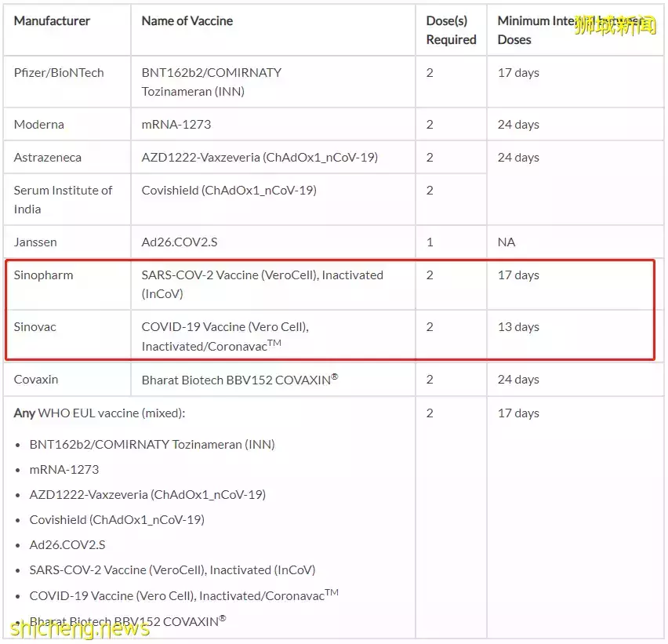Click the Manufacturer column header
The width and height of the screenshot is (668, 644).
point(50,21)
